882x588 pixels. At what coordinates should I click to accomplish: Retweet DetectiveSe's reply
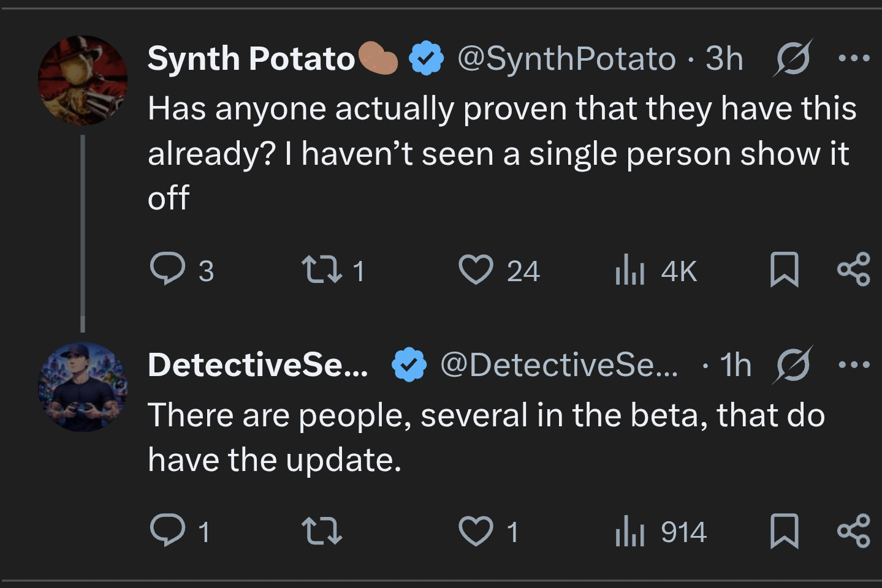pos(322,532)
